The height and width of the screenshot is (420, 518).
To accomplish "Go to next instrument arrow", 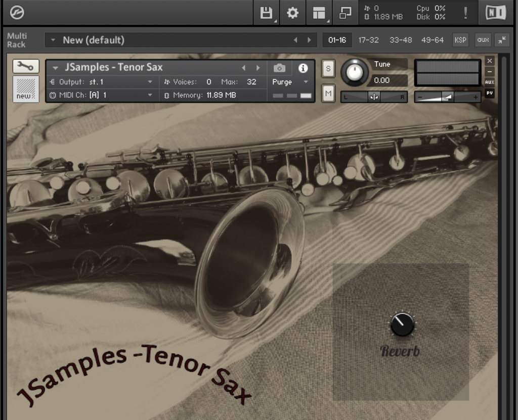I will [258, 68].
